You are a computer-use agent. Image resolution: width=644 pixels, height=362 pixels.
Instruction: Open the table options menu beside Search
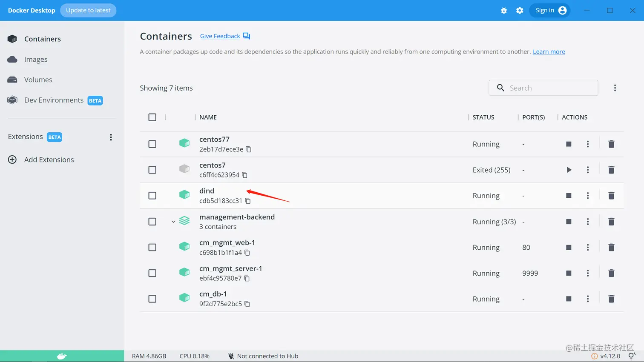tap(615, 88)
